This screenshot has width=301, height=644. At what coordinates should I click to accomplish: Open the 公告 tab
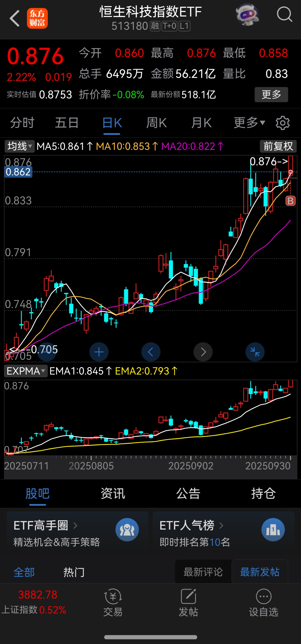tap(188, 493)
